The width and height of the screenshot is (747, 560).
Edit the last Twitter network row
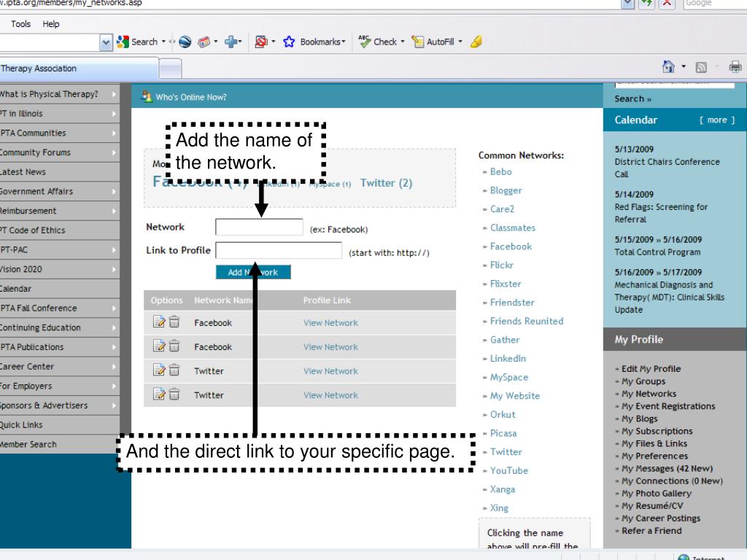pos(159,394)
